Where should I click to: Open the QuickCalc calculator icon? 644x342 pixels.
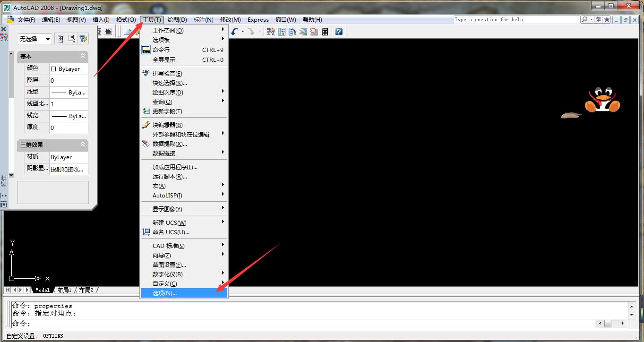[x=325, y=32]
